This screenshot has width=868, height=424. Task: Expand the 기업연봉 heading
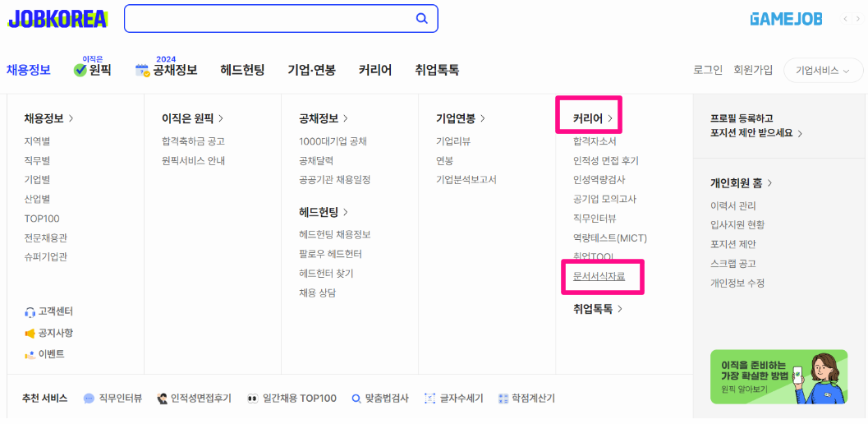point(461,118)
